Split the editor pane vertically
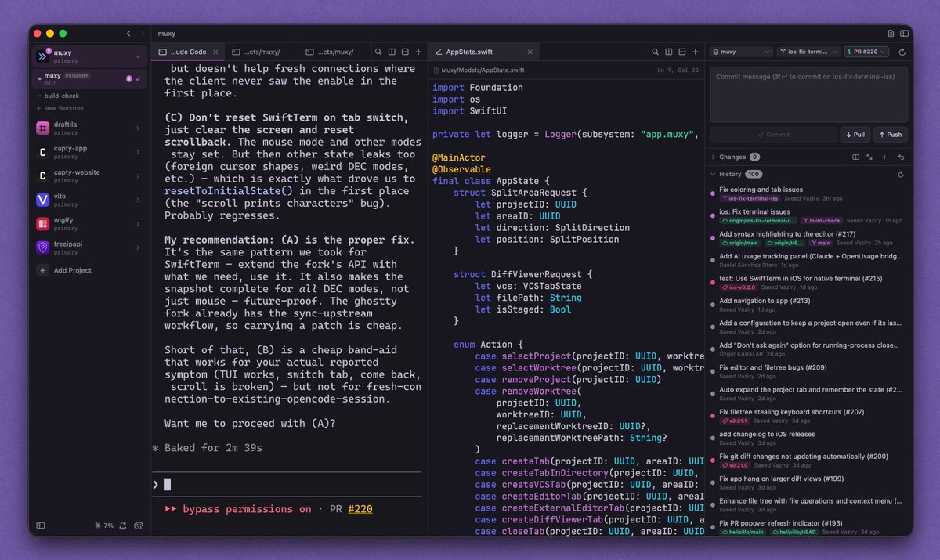This screenshot has width=940, height=560. 669,52
